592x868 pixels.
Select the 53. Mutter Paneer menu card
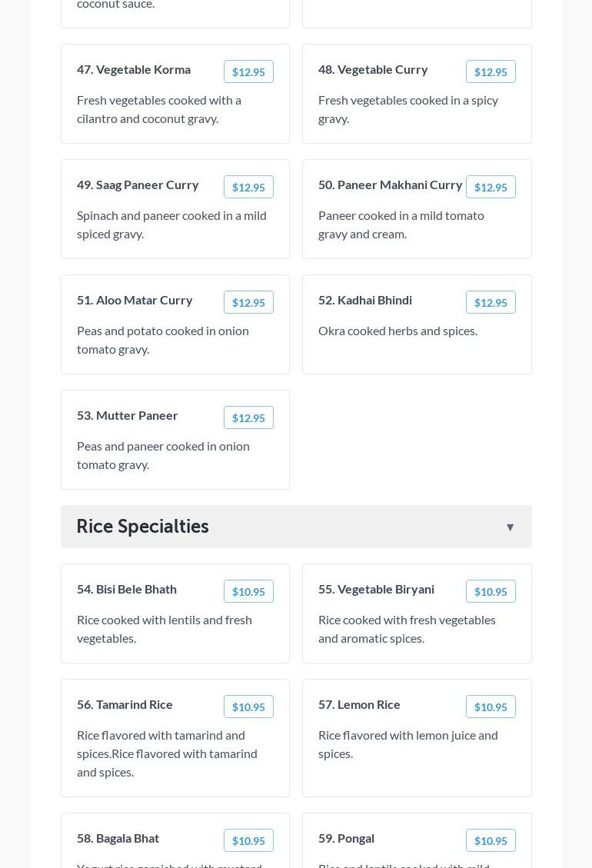tap(175, 454)
